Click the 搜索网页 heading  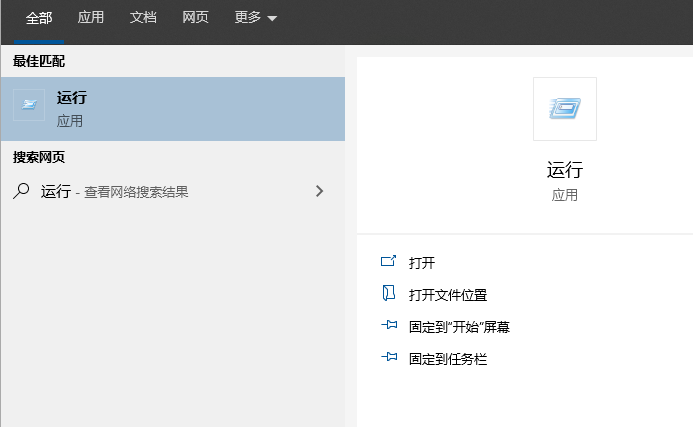click(39, 157)
